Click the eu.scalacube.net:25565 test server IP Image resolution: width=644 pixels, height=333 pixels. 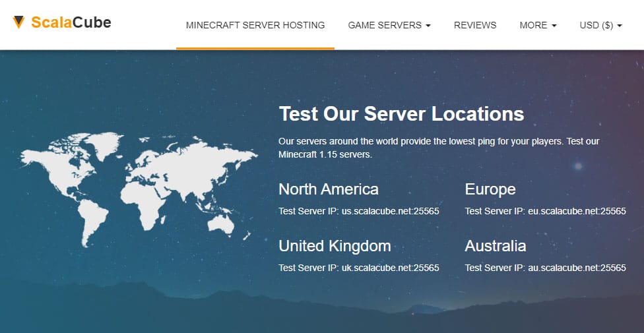click(x=577, y=212)
